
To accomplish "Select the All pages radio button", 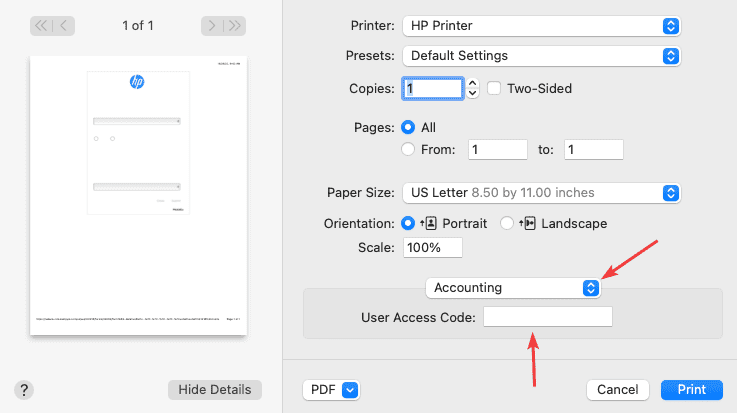I will pyautogui.click(x=408, y=128).
